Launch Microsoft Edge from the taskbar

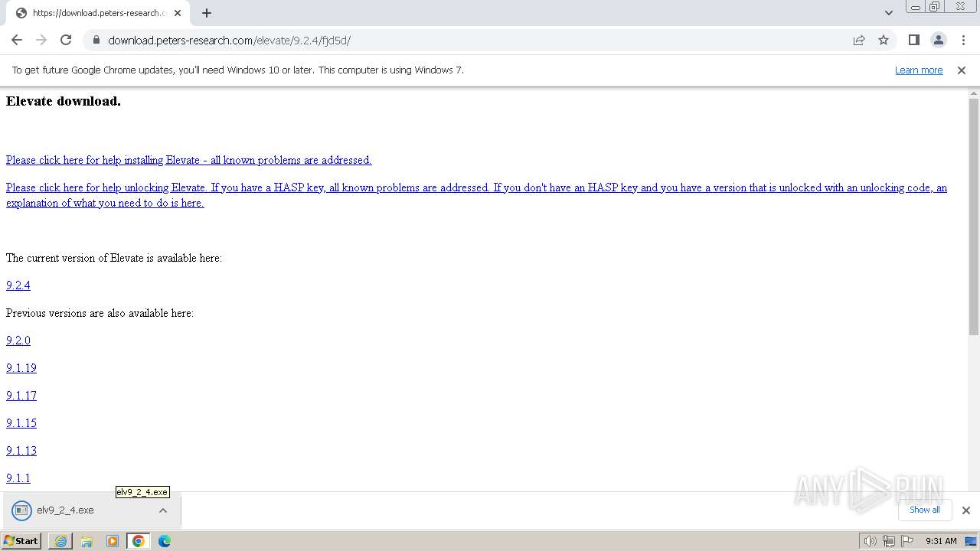click(165, 541)
